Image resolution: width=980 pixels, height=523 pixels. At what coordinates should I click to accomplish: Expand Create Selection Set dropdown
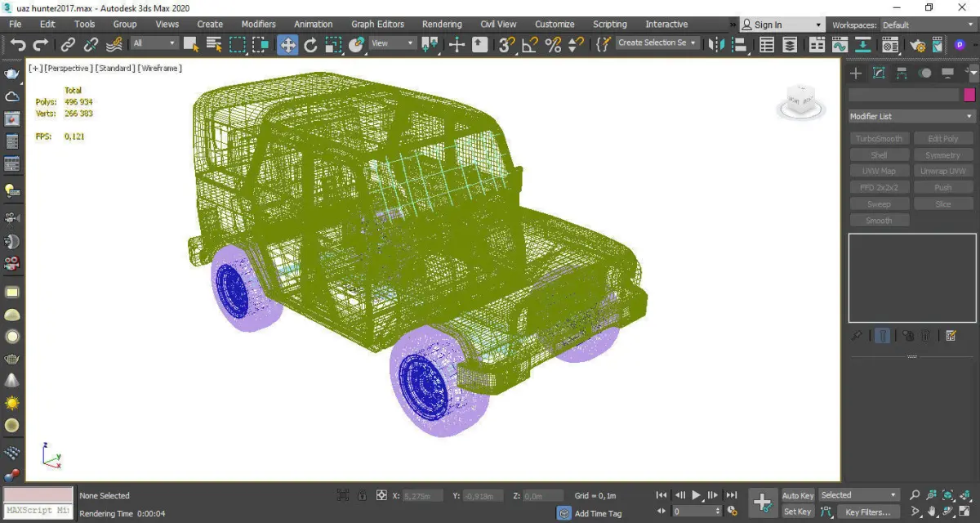tap(657, 43)
